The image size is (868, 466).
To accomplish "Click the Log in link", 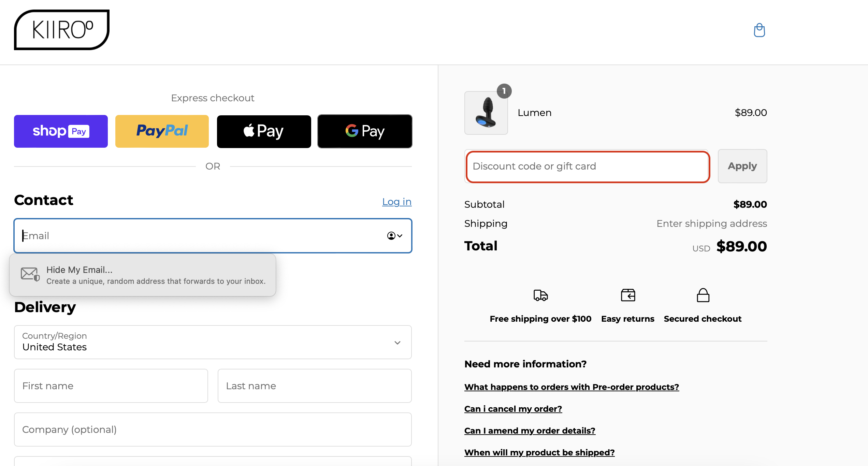I will (x=396, y=202).
